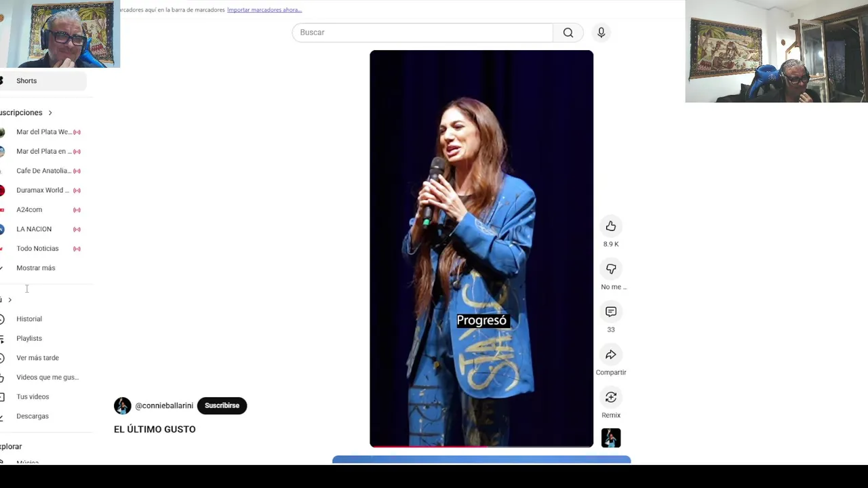Image resolution: width=868 pixels, height=488 pixels.
Task: Open the Remix icon
Action: coord(611,397)
